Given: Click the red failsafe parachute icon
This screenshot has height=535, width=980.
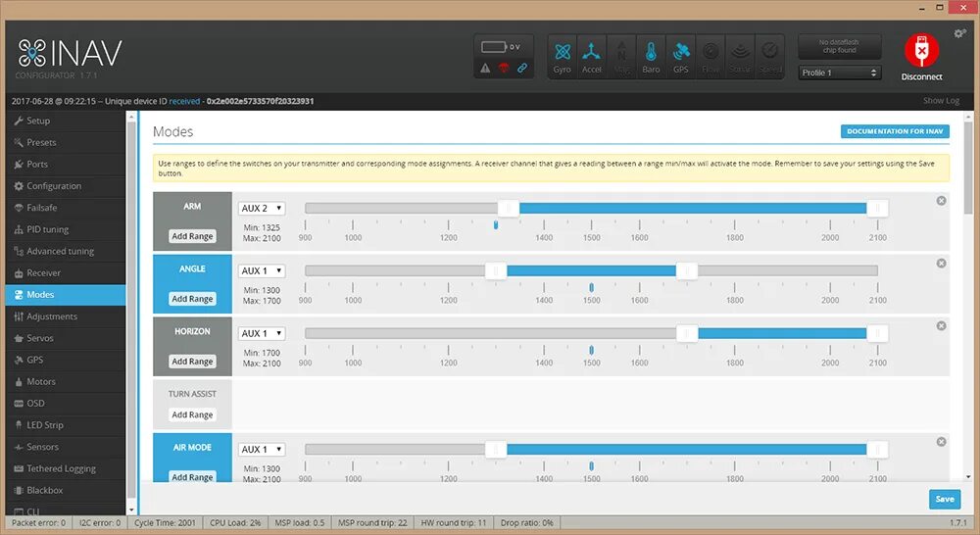Looking at the screenshot, I should pos(504,69).
